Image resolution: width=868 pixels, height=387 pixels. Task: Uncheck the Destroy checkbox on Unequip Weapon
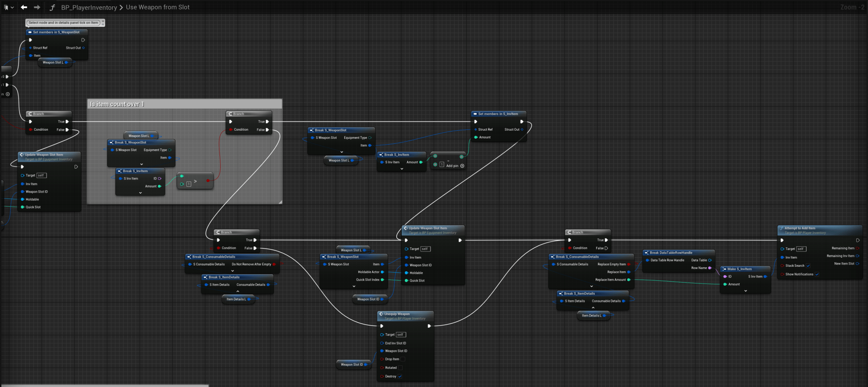point(400,376)
